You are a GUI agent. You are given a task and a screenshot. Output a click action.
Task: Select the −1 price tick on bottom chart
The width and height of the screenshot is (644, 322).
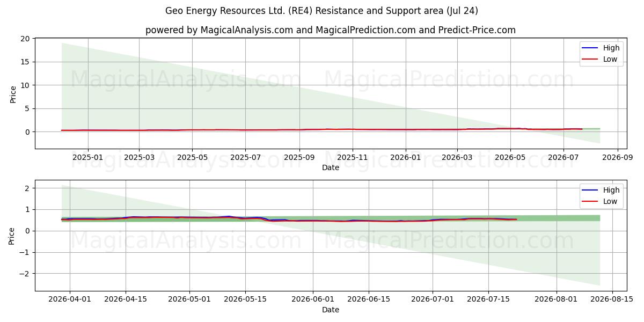point(25,252)
